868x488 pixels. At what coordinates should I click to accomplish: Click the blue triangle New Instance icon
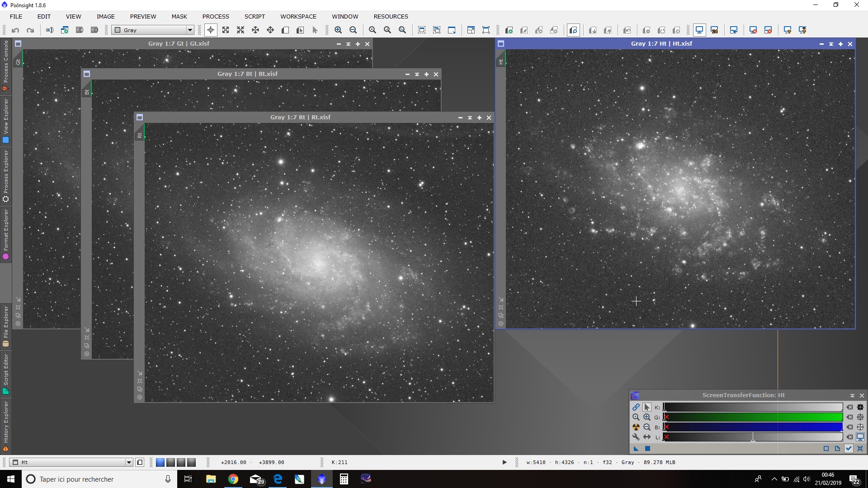[636, 449]
